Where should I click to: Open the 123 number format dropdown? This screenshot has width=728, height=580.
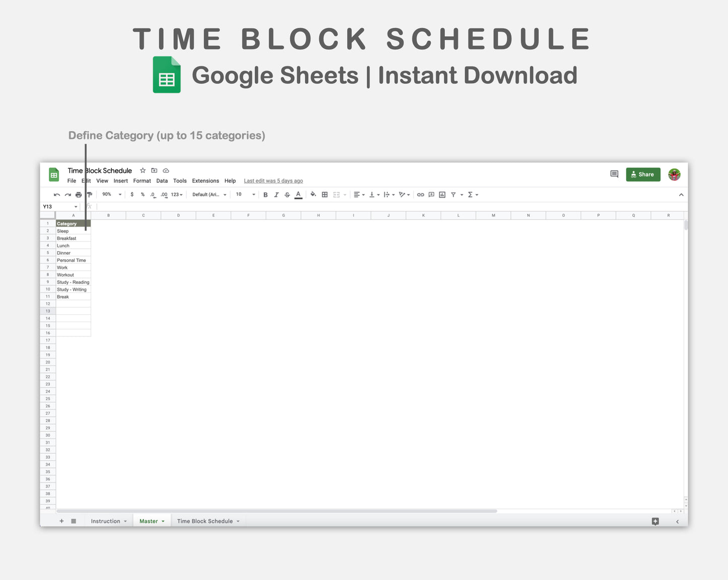176,194
